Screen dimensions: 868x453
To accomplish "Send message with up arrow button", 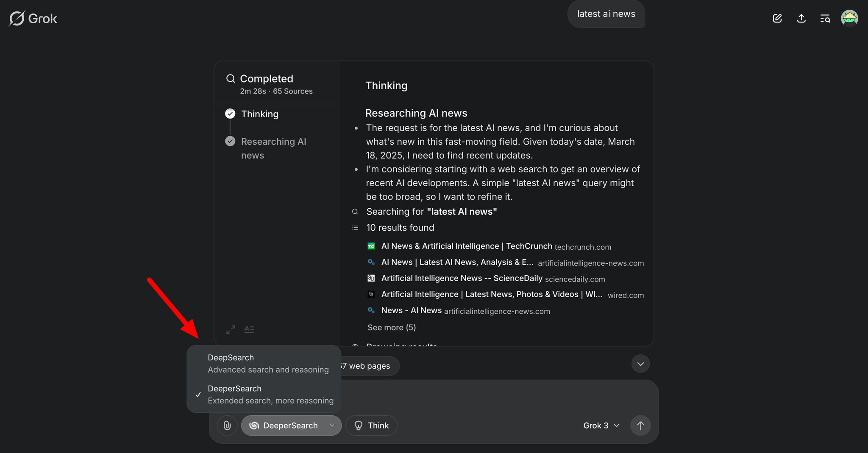I will [x=640, y=425].
